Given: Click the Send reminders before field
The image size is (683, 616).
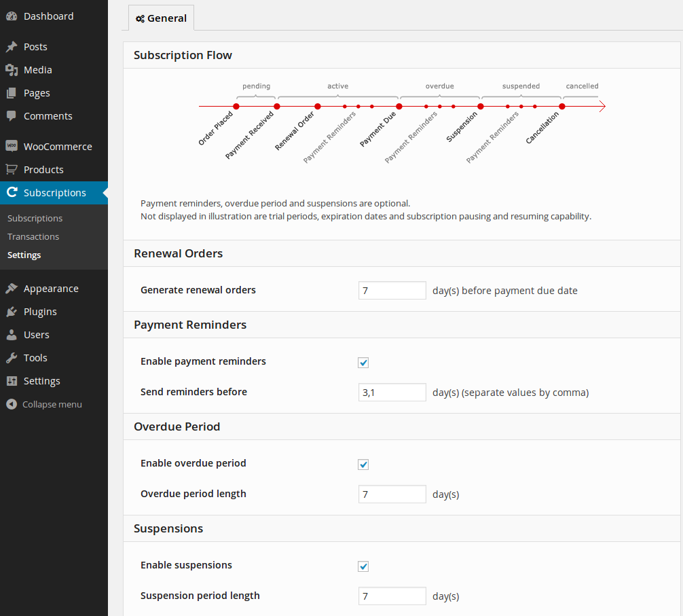Looking at the screenshot, I should pos(392,392).
